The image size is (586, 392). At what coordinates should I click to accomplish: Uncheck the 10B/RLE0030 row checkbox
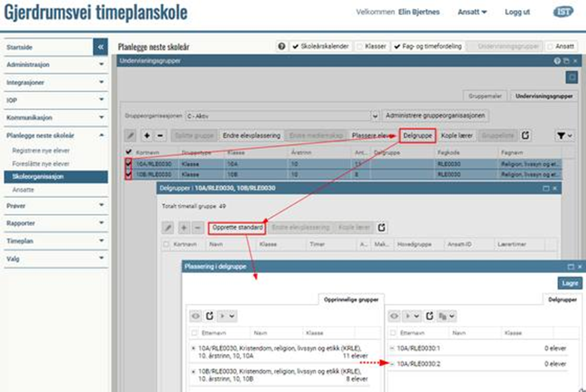129,173
